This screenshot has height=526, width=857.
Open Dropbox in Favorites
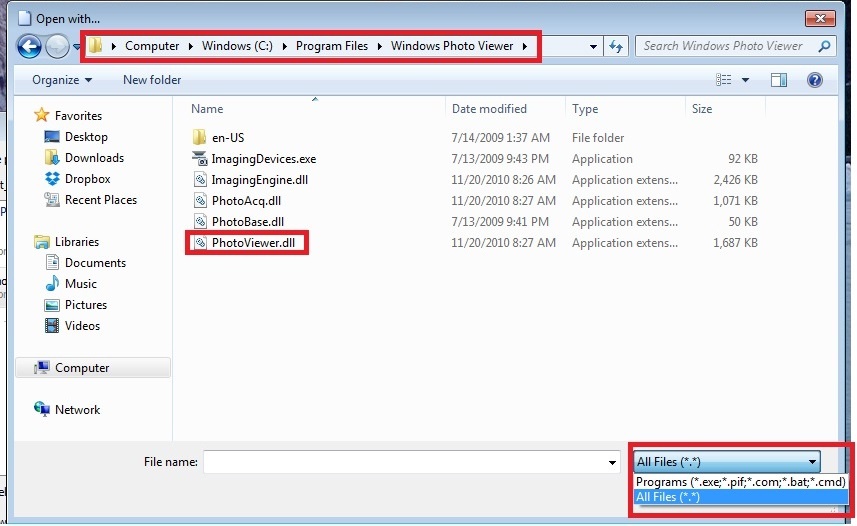pyautogui.click(x=87, y=179)
